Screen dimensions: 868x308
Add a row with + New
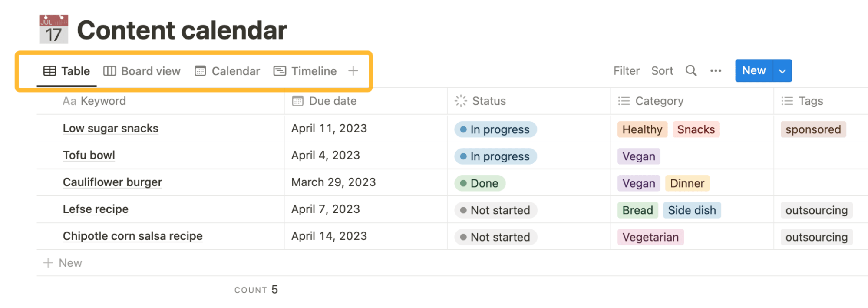point(63,262)
